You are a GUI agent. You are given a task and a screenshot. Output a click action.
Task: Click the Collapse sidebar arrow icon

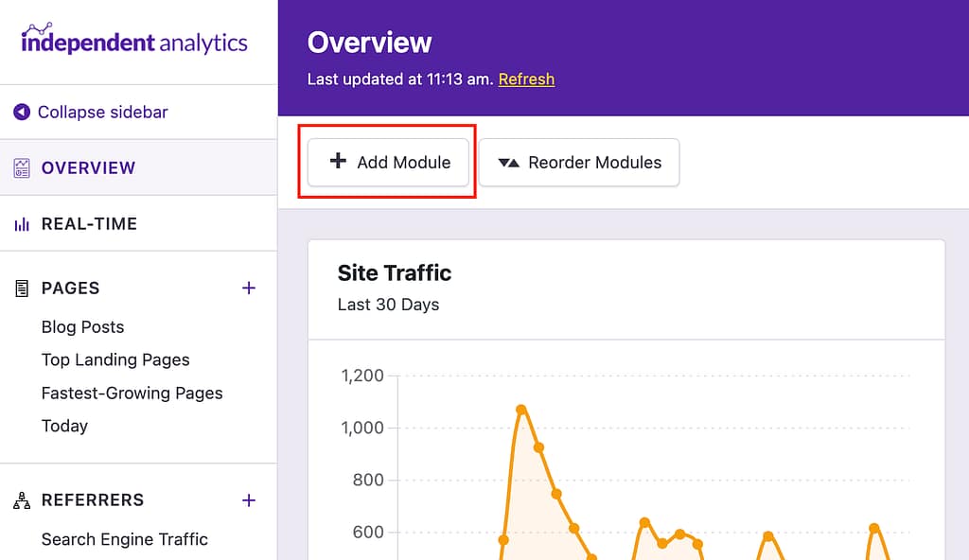click(x=21, y=112)
